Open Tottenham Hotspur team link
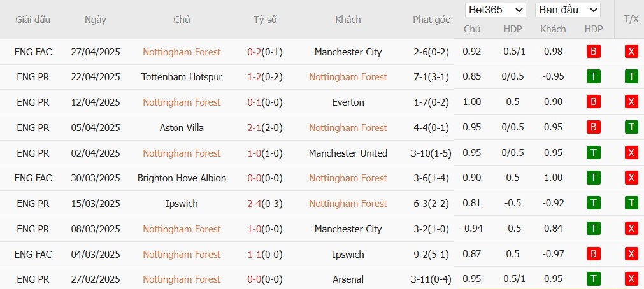This screenshot has height=289, width=644. [x=182, y=77]
